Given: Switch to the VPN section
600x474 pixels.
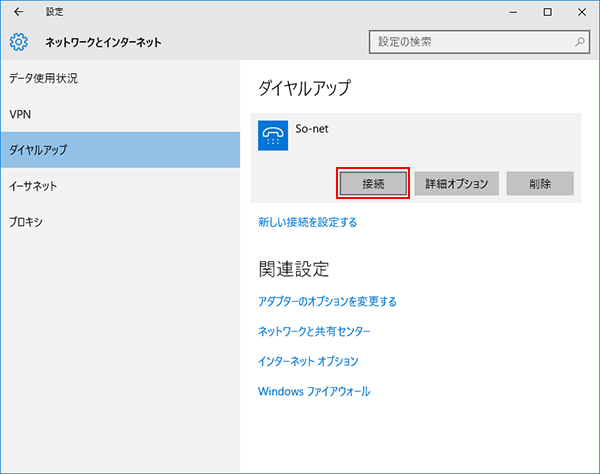Looking at the screenshot, I should point(20,114).
